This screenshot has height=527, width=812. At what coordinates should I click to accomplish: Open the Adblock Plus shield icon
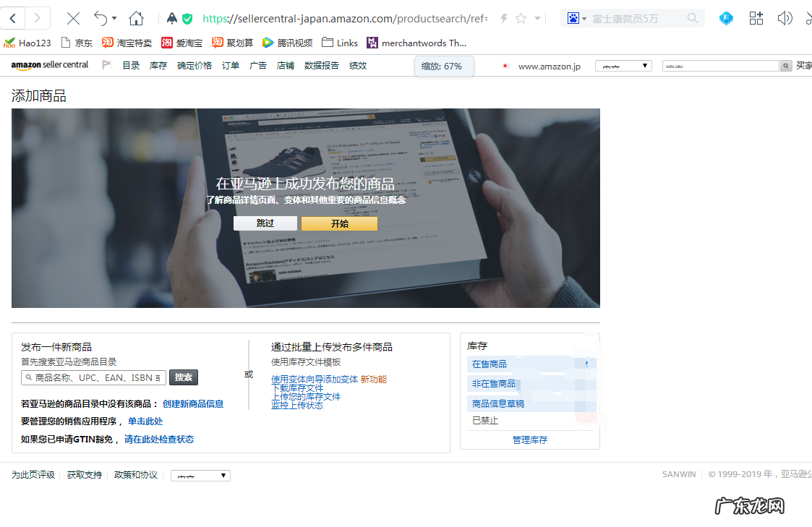(171, 19)
